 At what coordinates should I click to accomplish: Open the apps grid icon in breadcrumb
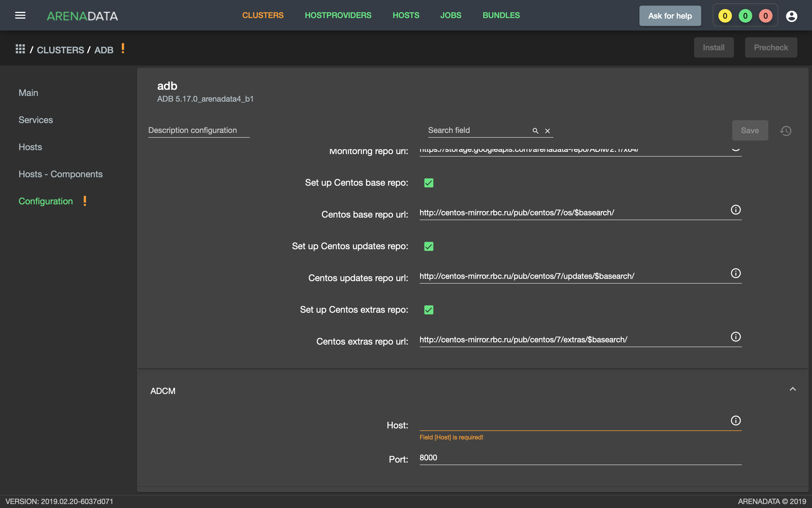(x=20, y=49)
